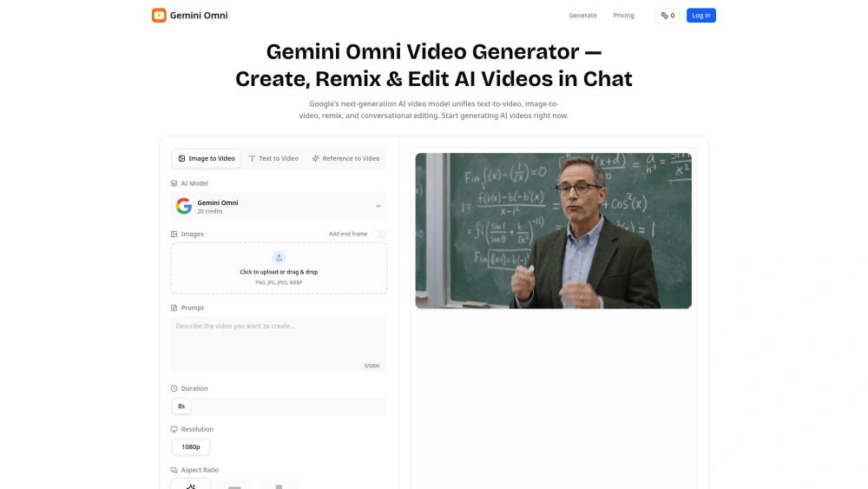The height and width of the screenshot is (489, 868).
Task: Click the icon beside Aspect Ratio label
Action: pos(174,470)
